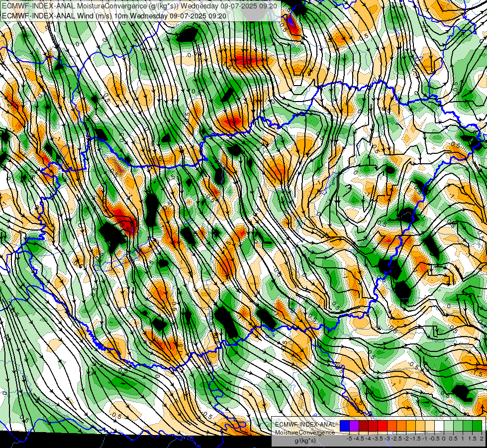The height and width of the screenshot is (448, 487).
Task: Click the amber swatch between -2 and -1.5
Action: 411,426
